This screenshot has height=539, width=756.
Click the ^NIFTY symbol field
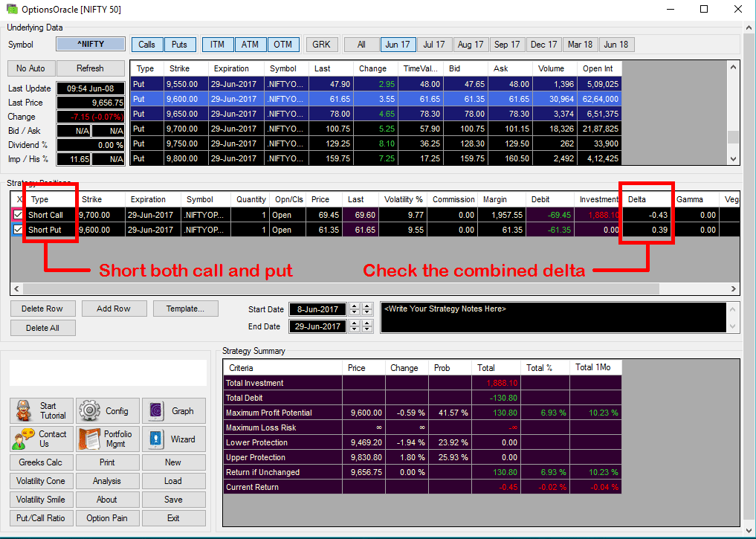[x=91, y=44]
